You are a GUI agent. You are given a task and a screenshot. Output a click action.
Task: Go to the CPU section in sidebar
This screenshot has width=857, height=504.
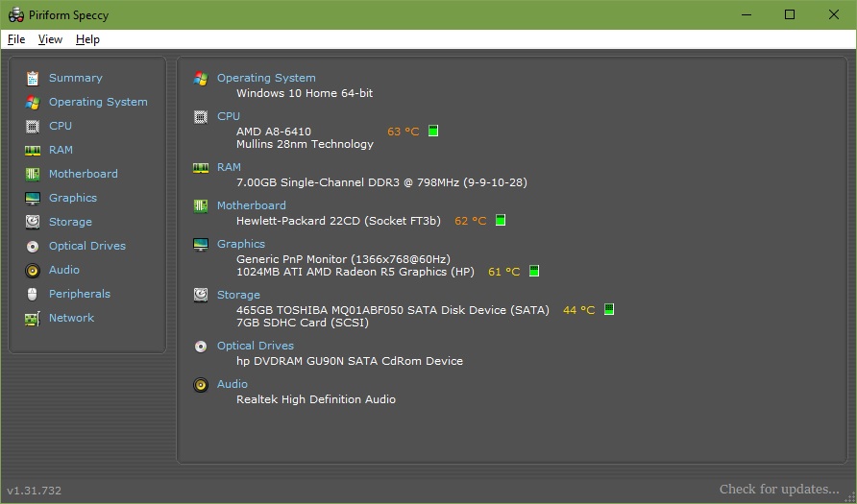[61, 126]
